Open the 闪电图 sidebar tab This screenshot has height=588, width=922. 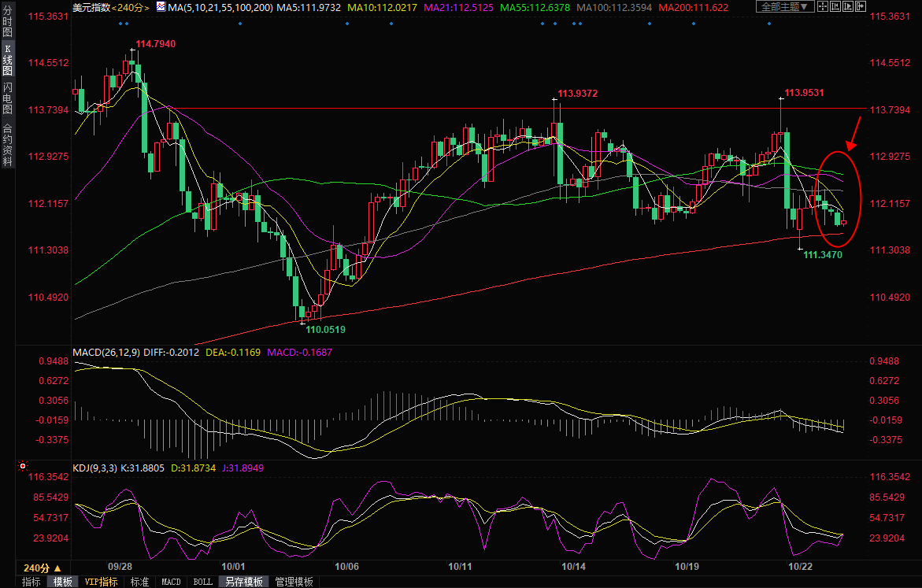pos(7,98)
